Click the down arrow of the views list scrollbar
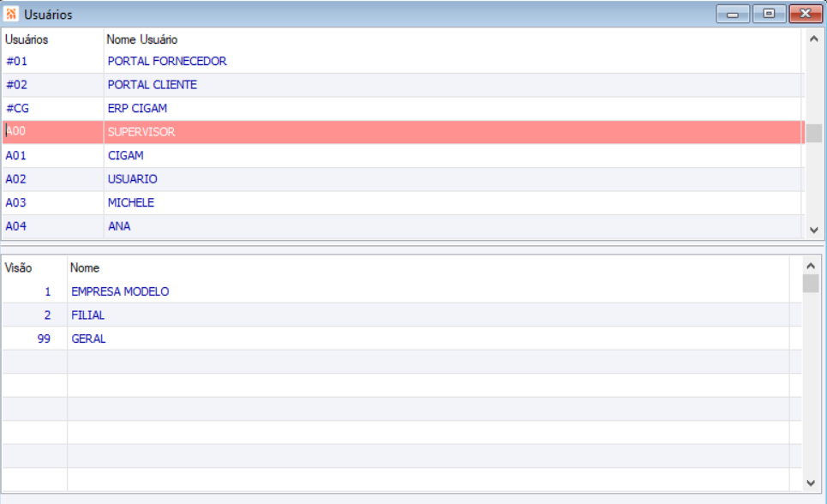 pyautogui.click(x=811, y=483)
